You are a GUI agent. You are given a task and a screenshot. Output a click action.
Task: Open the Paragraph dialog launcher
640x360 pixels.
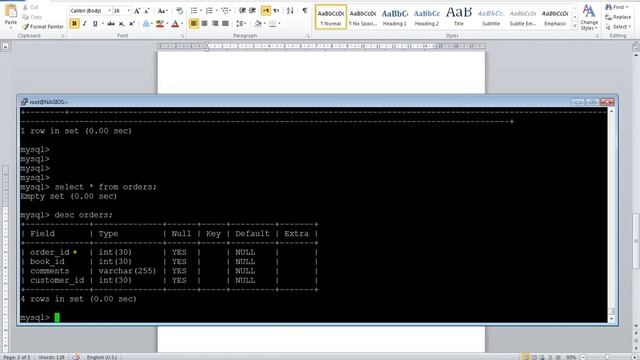click(308, 36)
